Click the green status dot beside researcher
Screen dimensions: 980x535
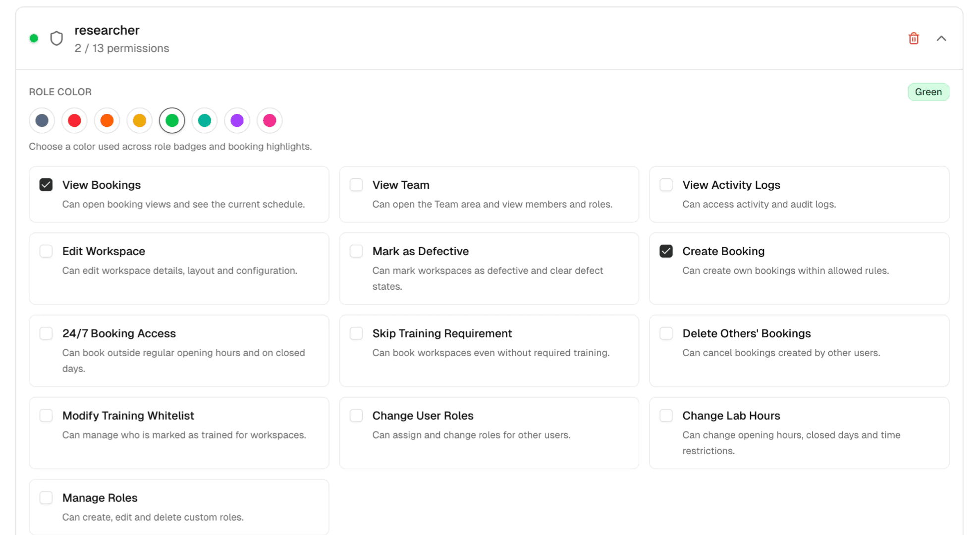(x=34, y=38)
